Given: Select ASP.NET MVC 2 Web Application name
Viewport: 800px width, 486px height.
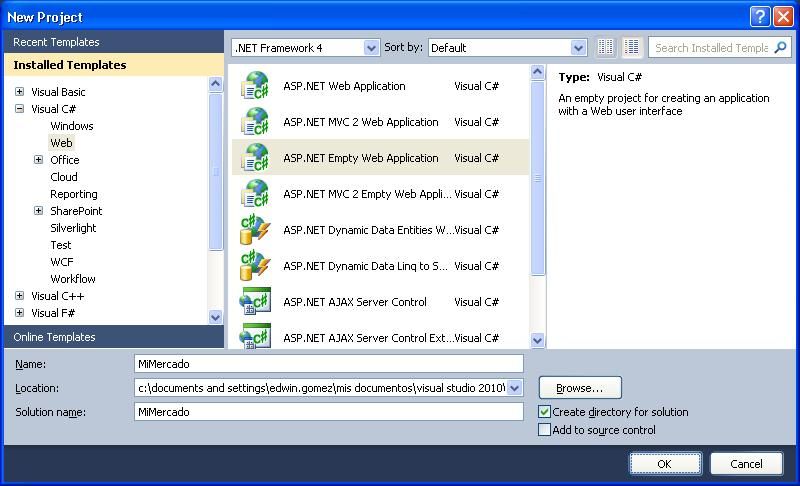Looking at the screenshot, I should [361, 122].
